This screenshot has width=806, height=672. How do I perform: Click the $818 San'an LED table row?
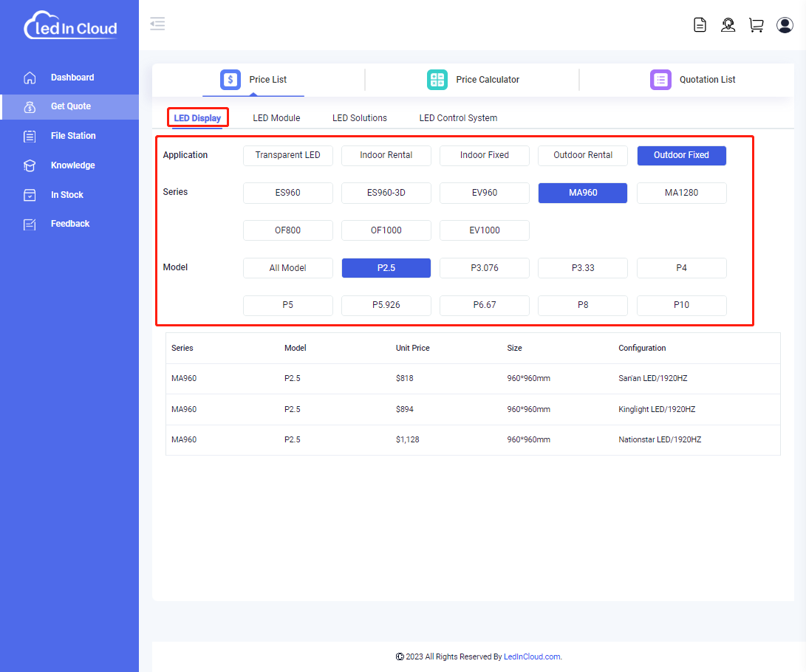pyautogui.click(x=473, y=379)
